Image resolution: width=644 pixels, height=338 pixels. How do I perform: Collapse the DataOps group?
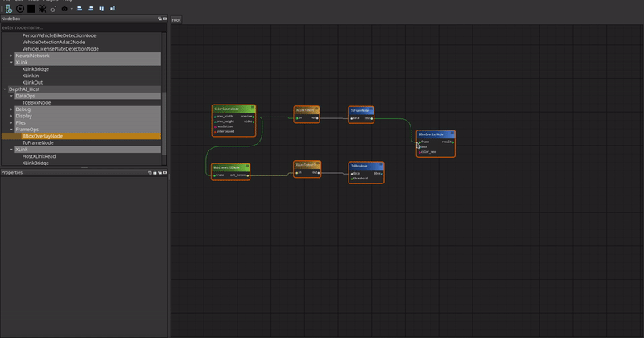coord(11,96)
